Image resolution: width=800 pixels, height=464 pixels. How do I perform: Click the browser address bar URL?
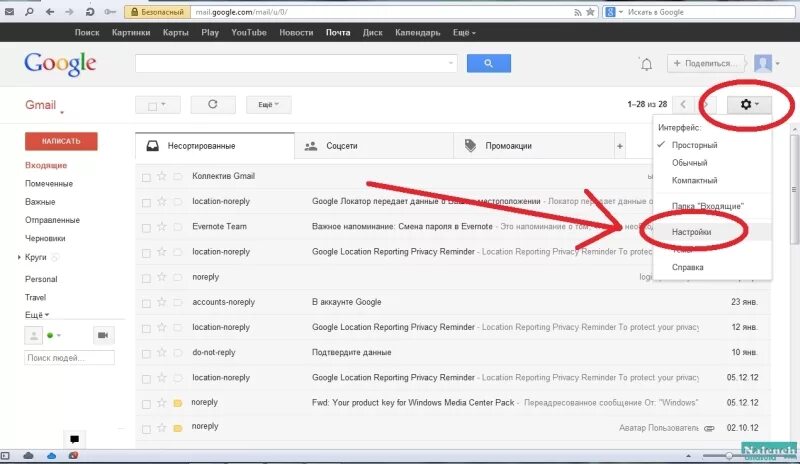[241, 12]
